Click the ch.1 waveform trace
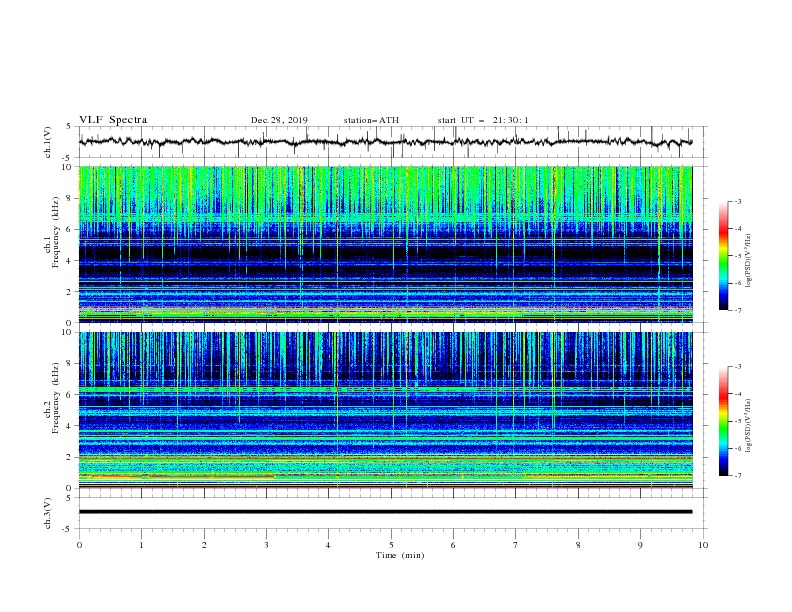792x612 pixels. [x=385, y=142]
